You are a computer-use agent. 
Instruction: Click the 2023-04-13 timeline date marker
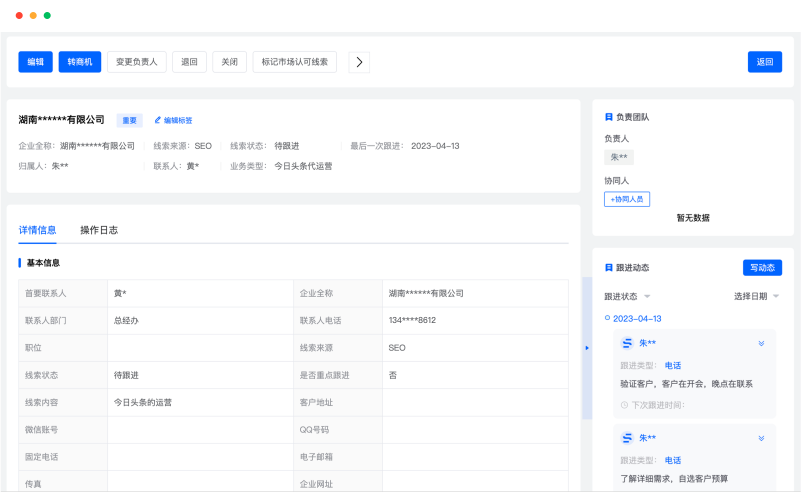tap(607, 318)
